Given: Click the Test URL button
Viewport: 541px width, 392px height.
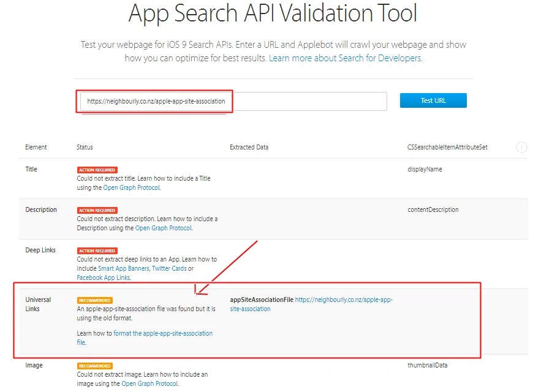Looking at the screenshot, I should click(433, 100).
